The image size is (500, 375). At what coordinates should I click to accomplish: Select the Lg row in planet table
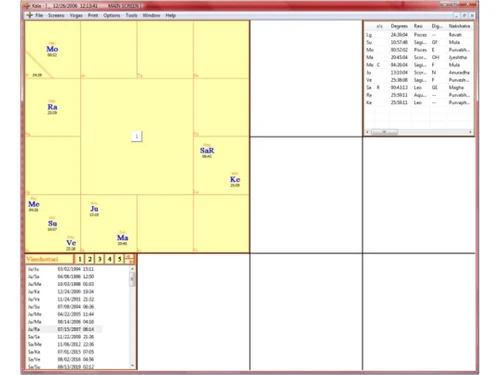pyautogui.click(x=419, y=35)
